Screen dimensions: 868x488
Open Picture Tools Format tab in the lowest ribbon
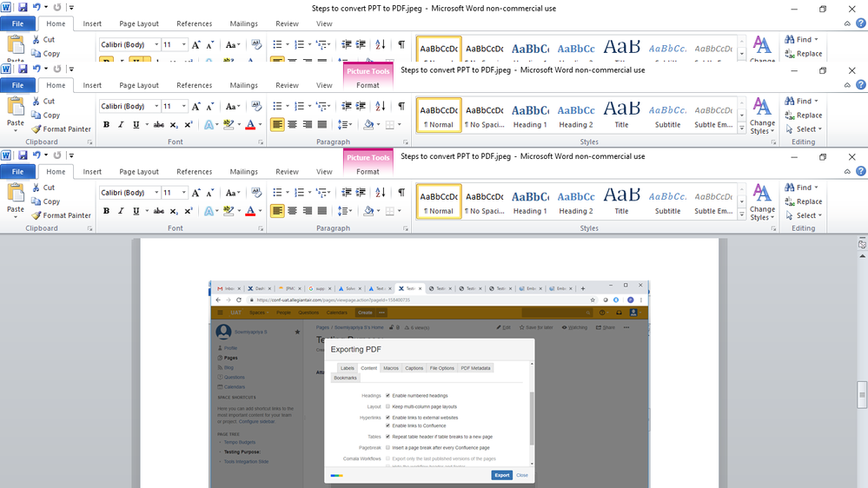tap(368, 172)
